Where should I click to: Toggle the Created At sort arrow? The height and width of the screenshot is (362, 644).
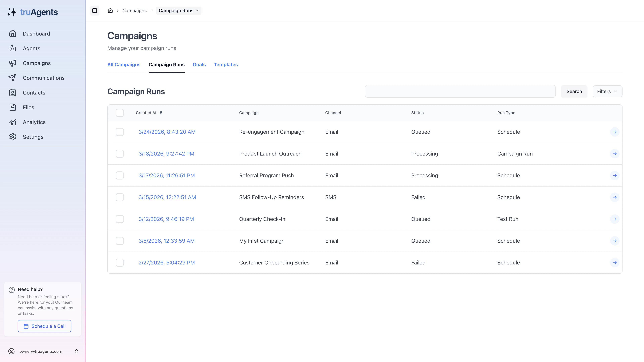[161, 113]
